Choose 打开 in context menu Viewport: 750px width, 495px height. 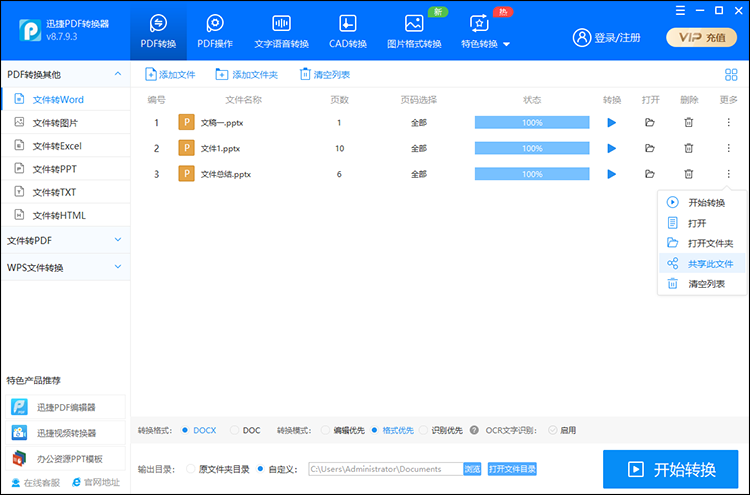click(702, 223)
